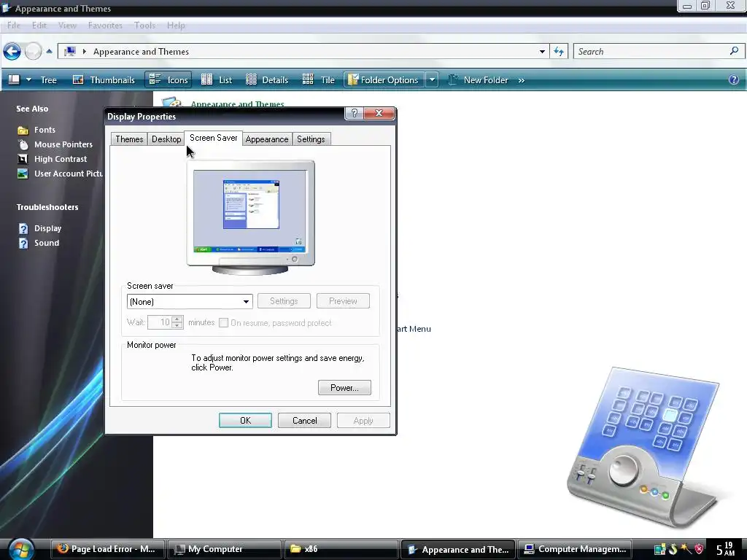The width and height of the screenshot is (747, 560).
Task: Open Folder Options
Action: (x=384, y=80)
